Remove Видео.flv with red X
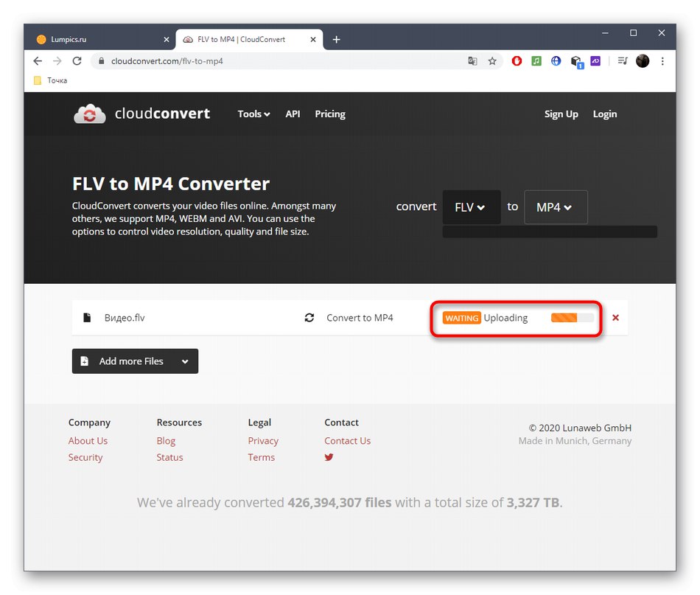 [x=615, y=318]
